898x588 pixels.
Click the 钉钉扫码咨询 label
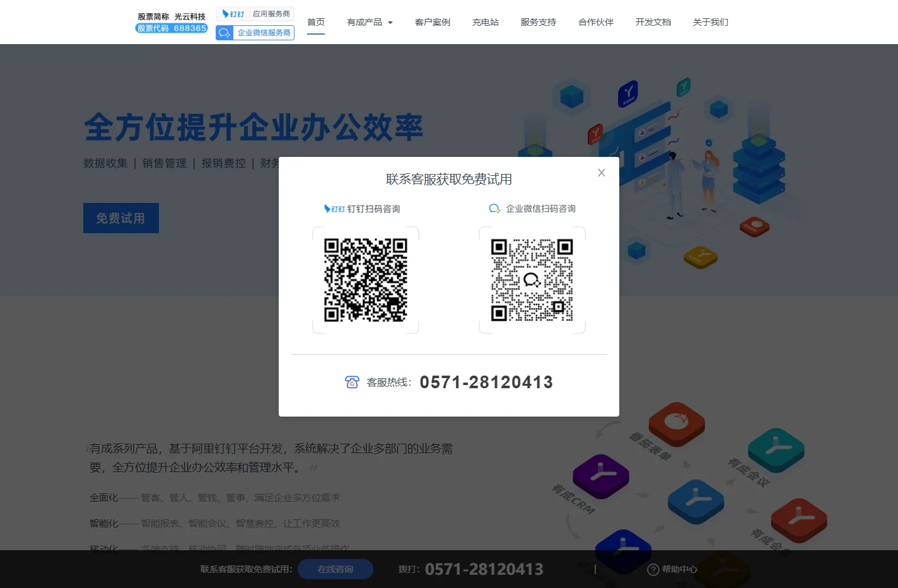point(374,209)
